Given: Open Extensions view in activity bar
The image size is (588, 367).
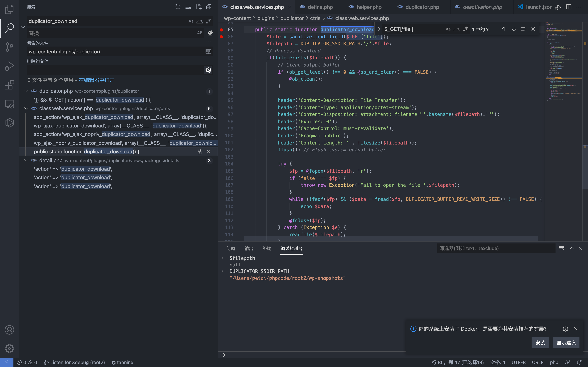Looking at the screenshot, I should click(x=9, y=85).
